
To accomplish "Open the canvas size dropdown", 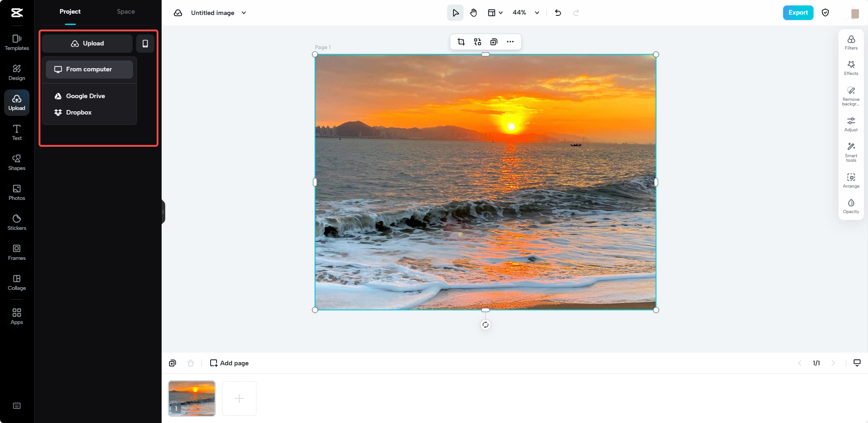I will tap(495, 13).
